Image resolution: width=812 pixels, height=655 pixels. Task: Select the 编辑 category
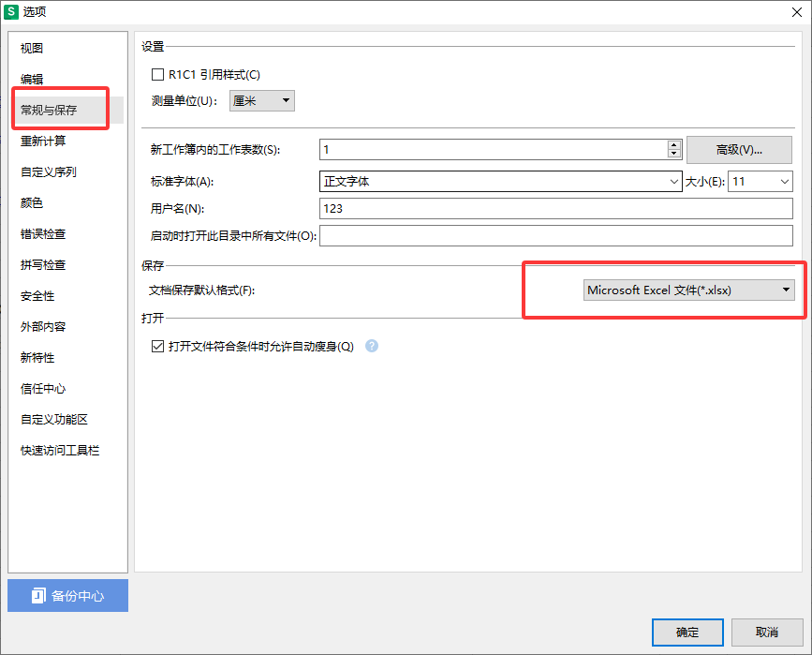click(32, 80)
